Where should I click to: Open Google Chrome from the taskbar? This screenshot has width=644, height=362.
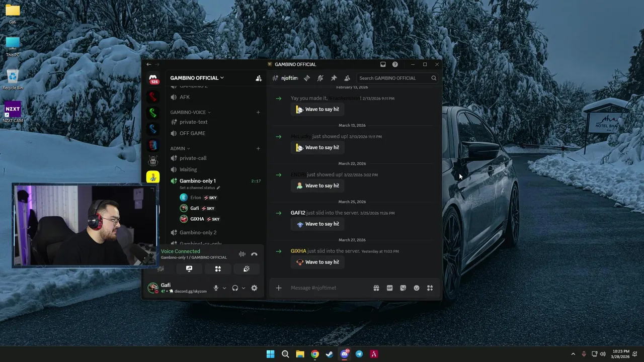(x=314, y=354)
